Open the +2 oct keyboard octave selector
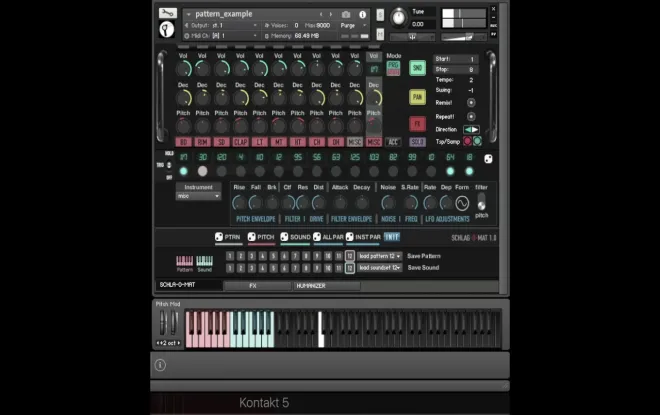660x415 pixels. point(168,343)
